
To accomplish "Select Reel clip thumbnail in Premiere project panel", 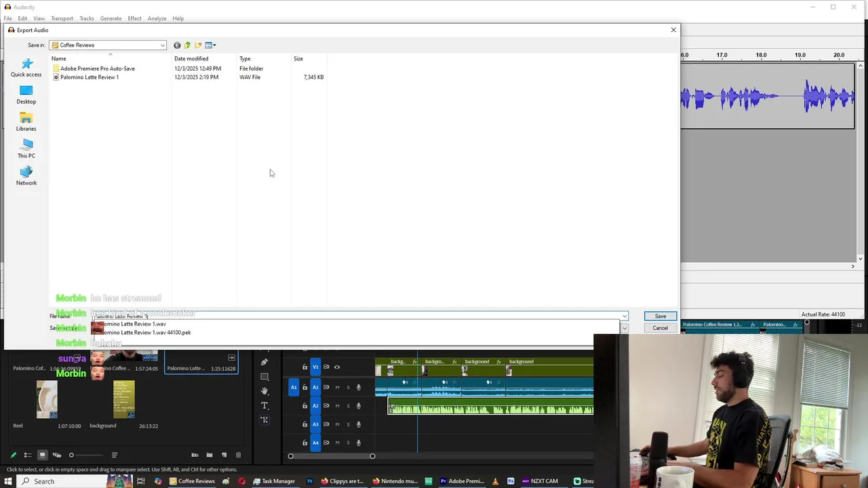I will pos(47,400).
